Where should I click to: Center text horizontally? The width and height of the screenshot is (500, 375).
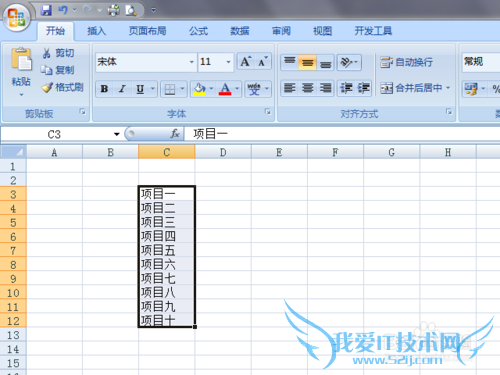[307, 88]
